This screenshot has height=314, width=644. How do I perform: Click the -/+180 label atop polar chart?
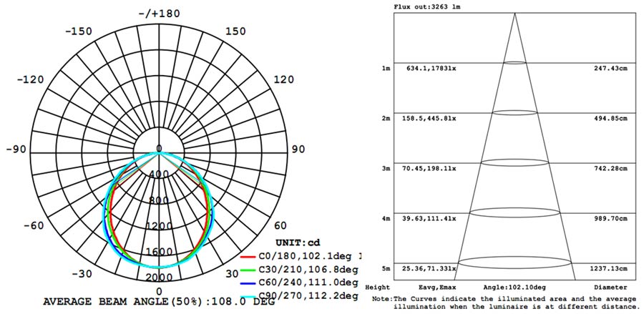159,14
